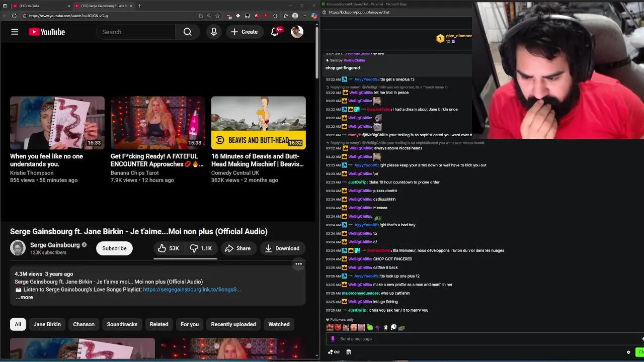Open the Kristie Thompson video thumbnail

(x=57, y=123)
